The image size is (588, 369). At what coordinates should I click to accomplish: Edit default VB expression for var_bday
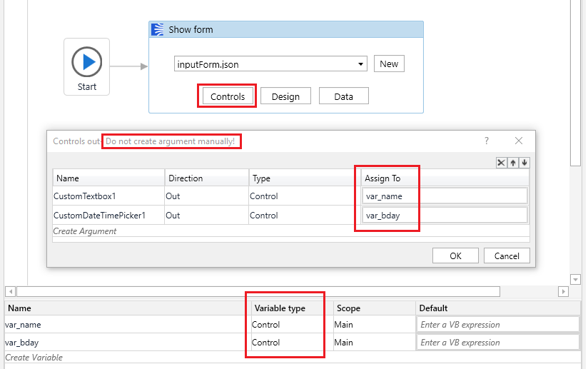coord(498,343)
